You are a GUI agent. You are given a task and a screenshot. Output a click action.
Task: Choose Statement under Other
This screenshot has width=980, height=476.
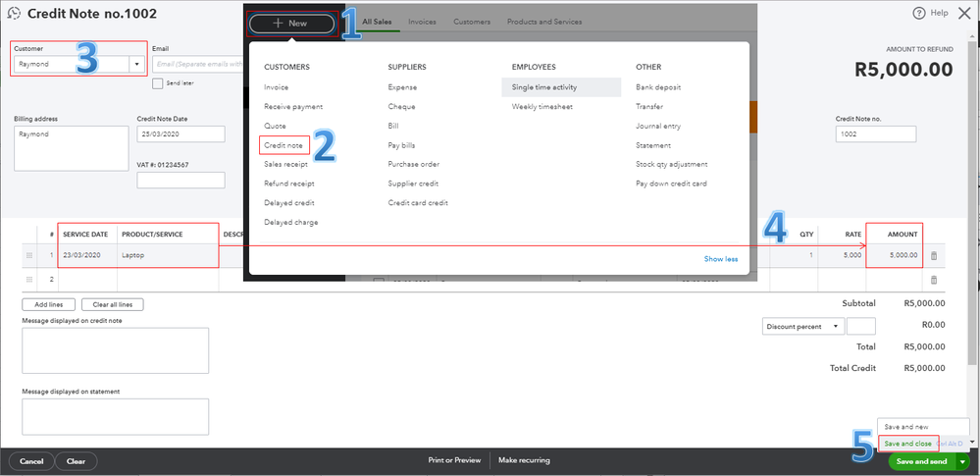[653, 145]
